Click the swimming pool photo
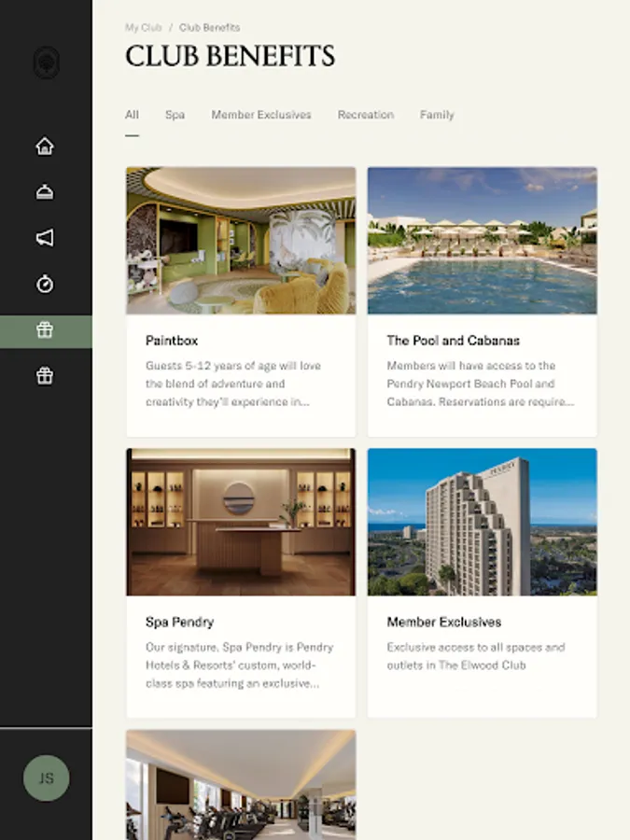This screenshot has height=840, width=630. click(483, 241)
